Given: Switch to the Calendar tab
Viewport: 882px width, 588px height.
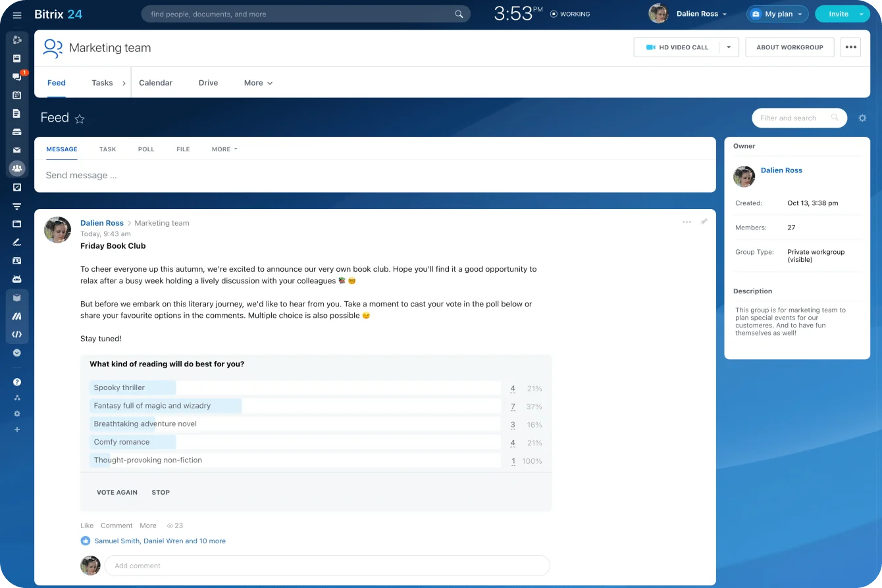Looking at the screenshot, I should click(155, 83).
